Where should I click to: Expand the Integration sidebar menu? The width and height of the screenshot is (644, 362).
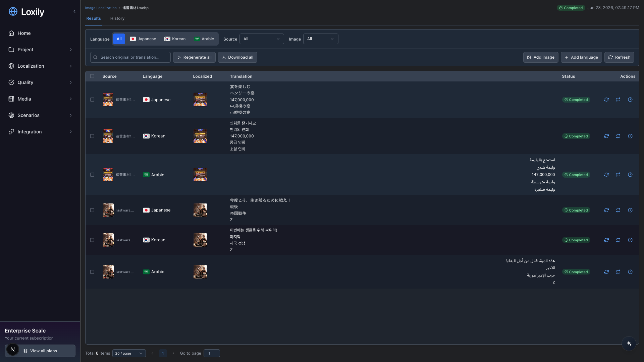pyautogui.click(x=40, y=132)
